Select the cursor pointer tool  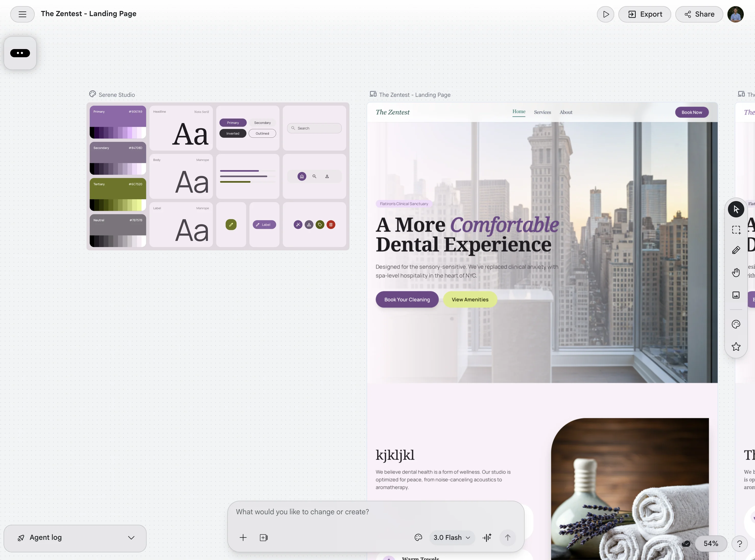tap(736, 209)
